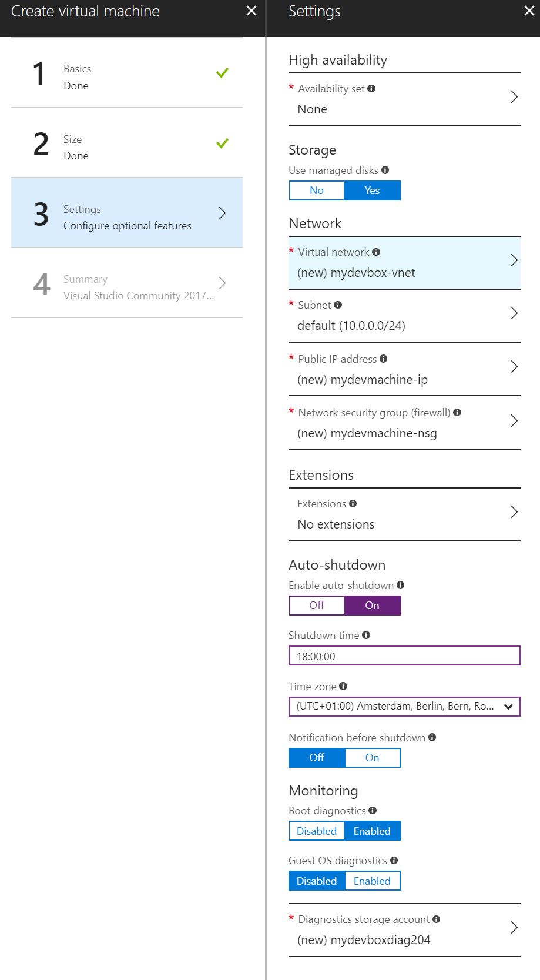Click the Shutdown time input field

[x=404, y=656]
